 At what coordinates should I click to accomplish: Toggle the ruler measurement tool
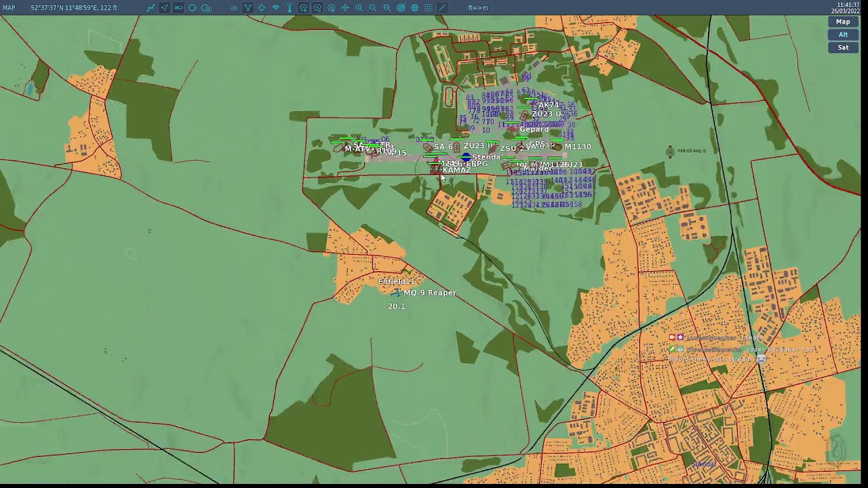pyautogui.click(x=178, y=8)
